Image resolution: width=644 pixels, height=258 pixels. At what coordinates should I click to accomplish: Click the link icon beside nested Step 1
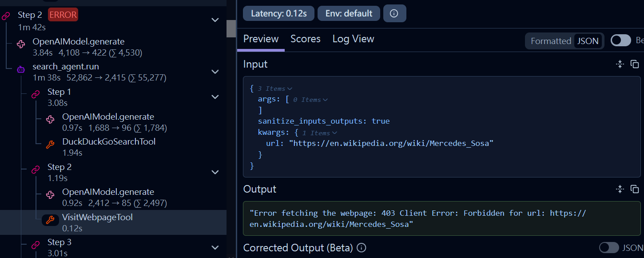coord(36,94)
